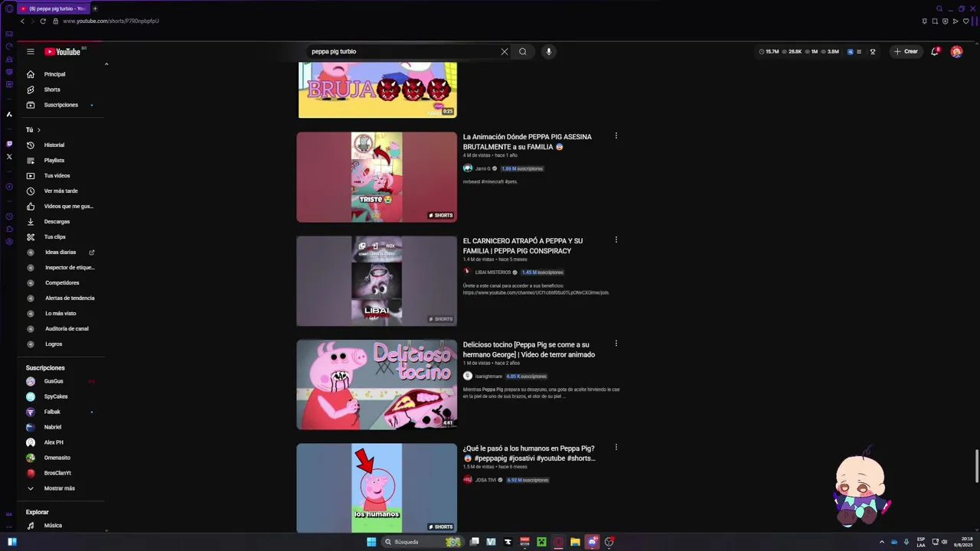Click the peppa pig turbio search field
980x551 pixels.
pos(402,51)
